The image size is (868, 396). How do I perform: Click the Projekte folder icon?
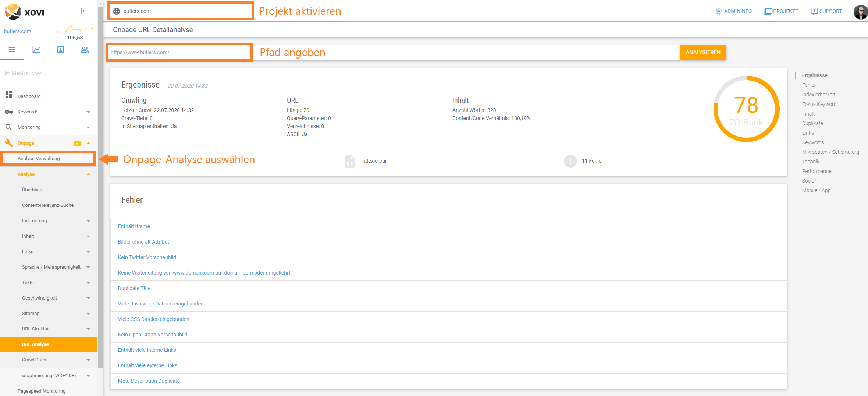pyautogui.click(x=768, y=11)
